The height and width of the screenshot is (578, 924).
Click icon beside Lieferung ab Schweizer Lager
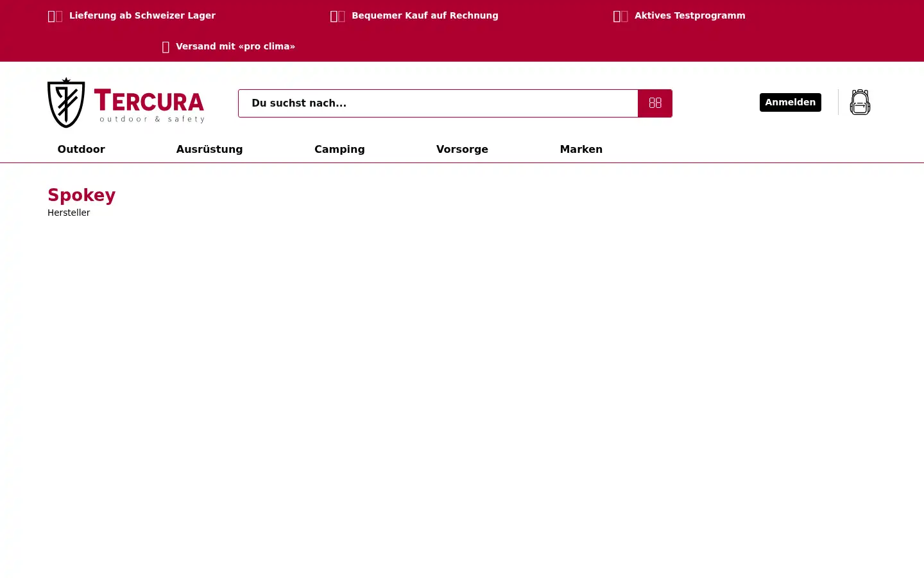55,16
